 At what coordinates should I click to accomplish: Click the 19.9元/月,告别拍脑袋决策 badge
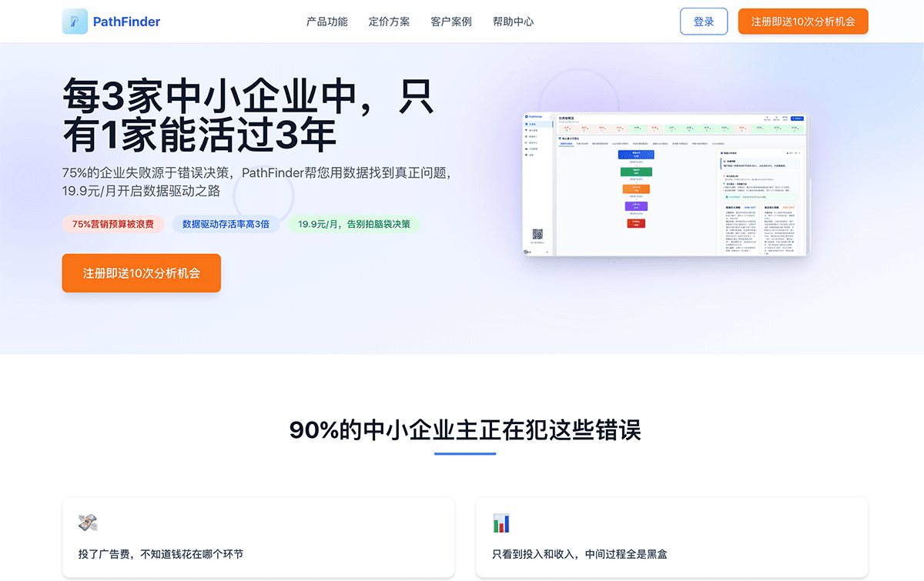tap(354, 224)
